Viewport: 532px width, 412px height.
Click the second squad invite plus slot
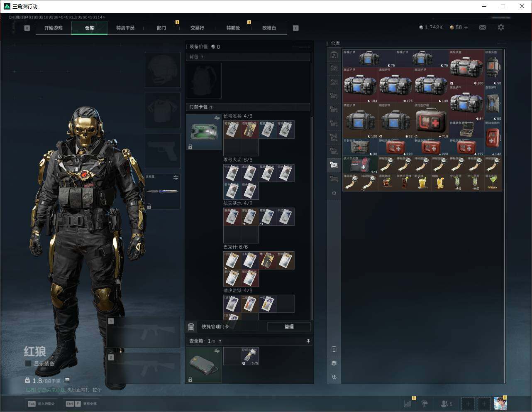(484, 404)
